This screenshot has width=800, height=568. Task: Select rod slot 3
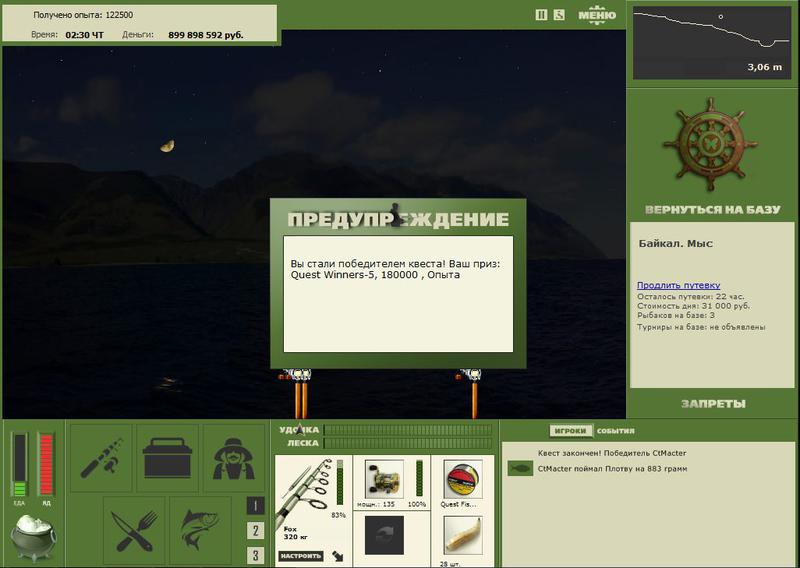tap(256, 555)
